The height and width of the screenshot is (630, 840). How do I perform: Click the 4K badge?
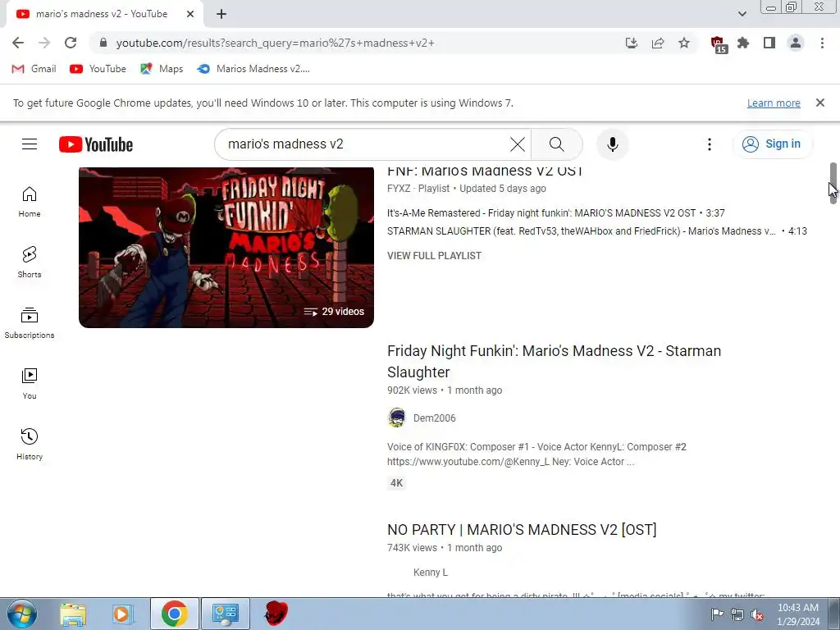click(x=397, y=482)
